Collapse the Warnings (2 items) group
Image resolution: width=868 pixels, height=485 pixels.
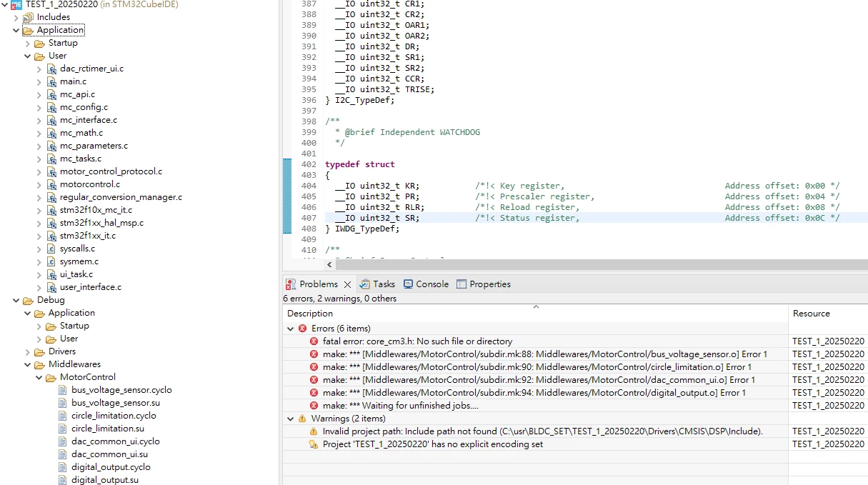[x=290, y=419]
